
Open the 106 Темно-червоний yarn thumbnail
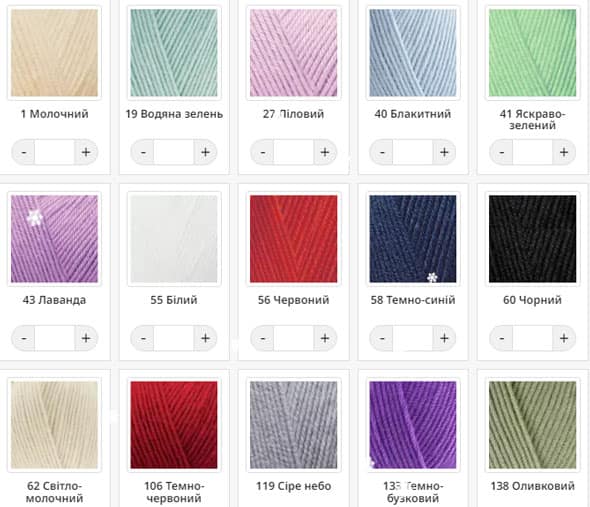174,425
